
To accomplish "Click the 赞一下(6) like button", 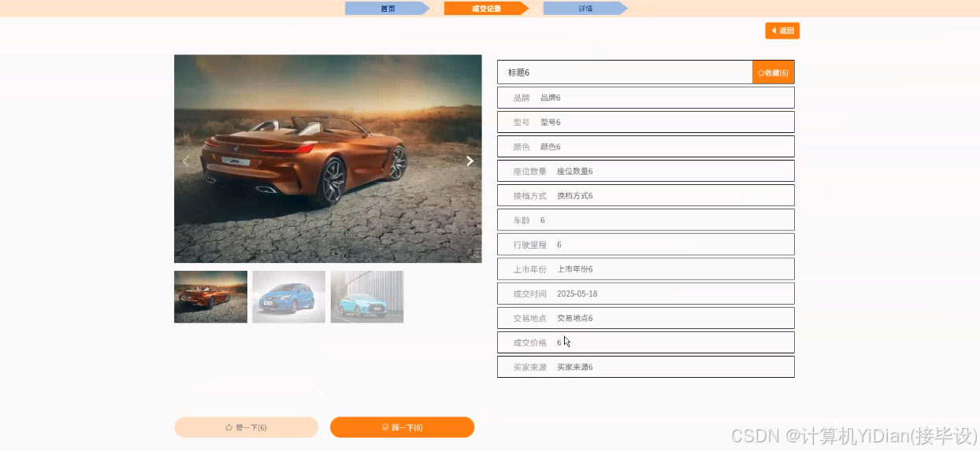I will [x=246, y=427].
